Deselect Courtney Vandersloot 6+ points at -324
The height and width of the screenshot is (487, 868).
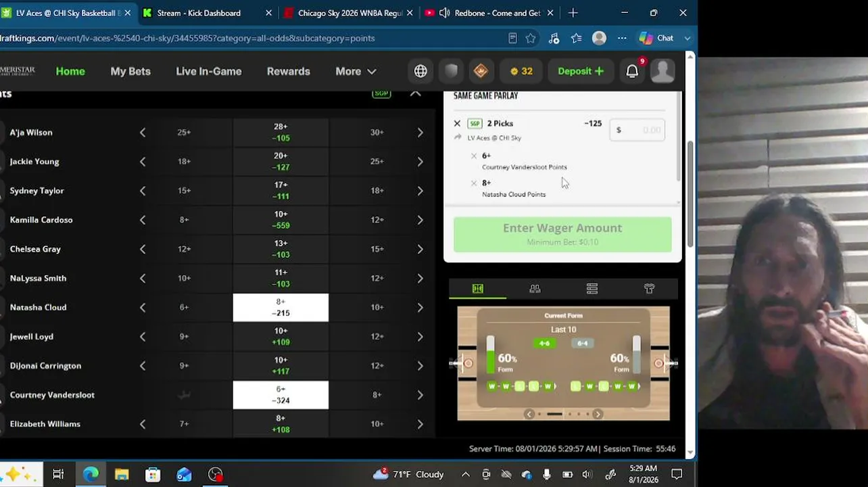pos(281,395)
